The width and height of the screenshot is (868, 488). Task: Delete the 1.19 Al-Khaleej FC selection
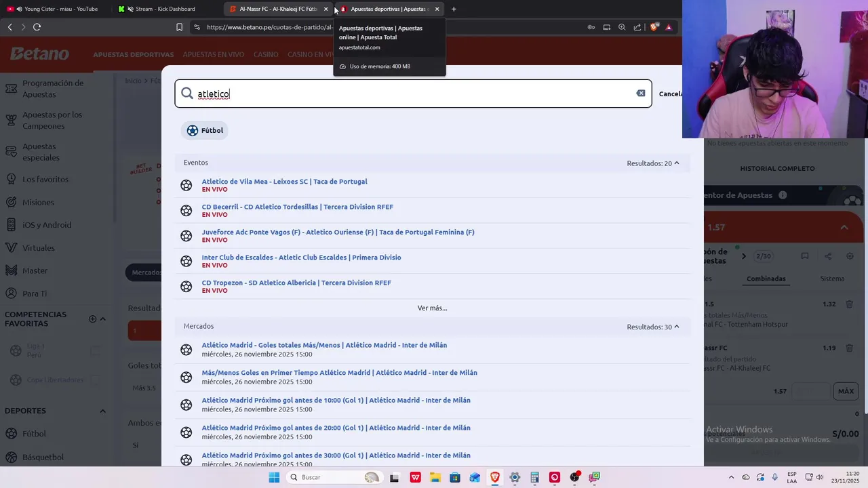click(849, 348)
